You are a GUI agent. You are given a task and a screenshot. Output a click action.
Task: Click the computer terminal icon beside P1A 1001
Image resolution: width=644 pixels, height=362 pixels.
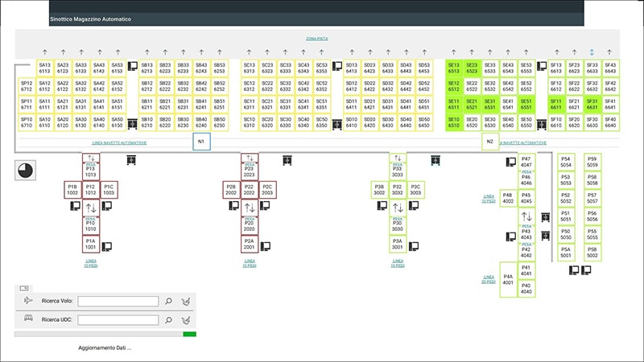click(107, 245)
